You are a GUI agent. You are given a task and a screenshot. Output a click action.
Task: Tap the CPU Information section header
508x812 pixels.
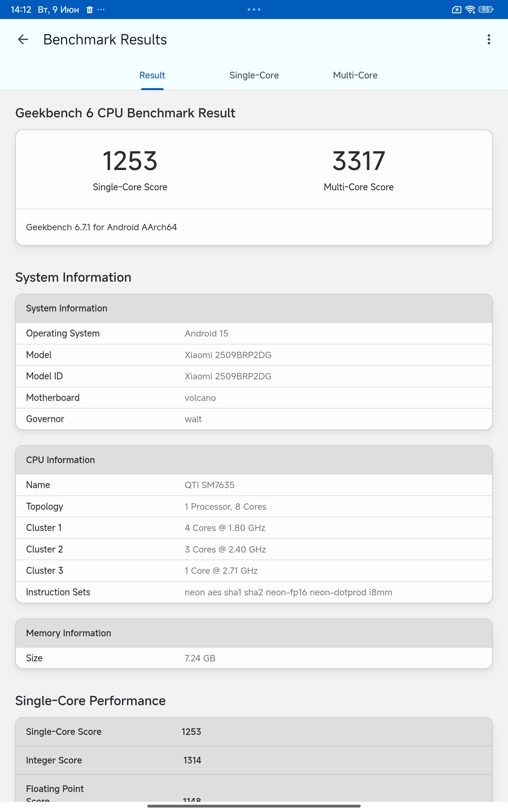tap(254, 460)
